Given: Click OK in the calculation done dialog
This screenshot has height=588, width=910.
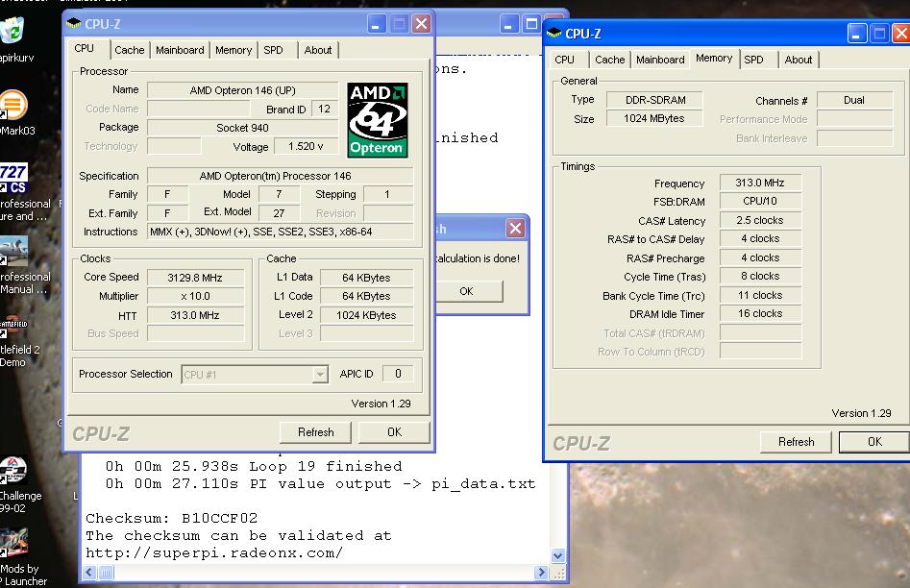Looking at the screenshot, I should (469, 291).
